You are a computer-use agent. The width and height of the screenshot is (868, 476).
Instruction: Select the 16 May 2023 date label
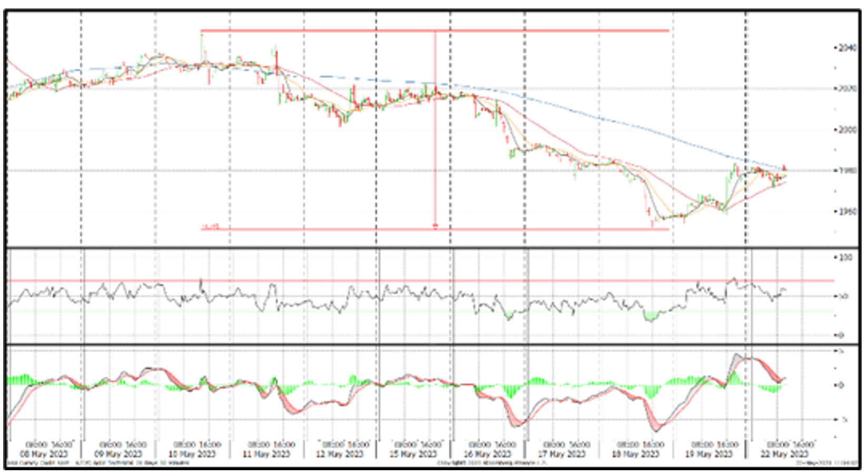(x=487, y=454)
